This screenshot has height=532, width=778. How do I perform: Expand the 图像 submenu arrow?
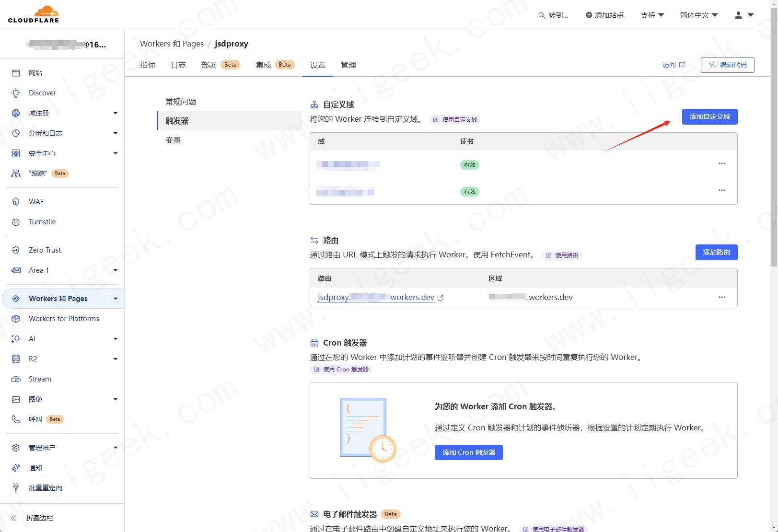116,399
